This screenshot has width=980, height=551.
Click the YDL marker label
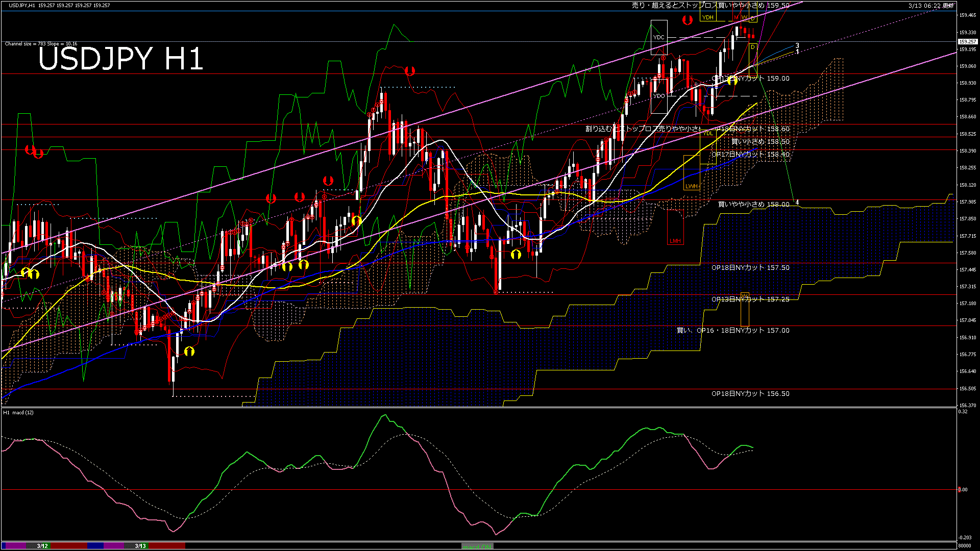(708, 134)
